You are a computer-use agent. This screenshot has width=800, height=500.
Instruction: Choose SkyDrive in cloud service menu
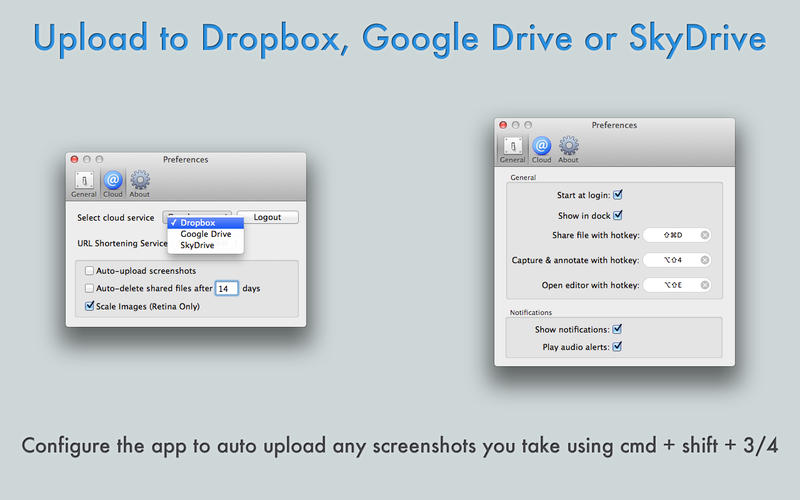coord(206,245)
